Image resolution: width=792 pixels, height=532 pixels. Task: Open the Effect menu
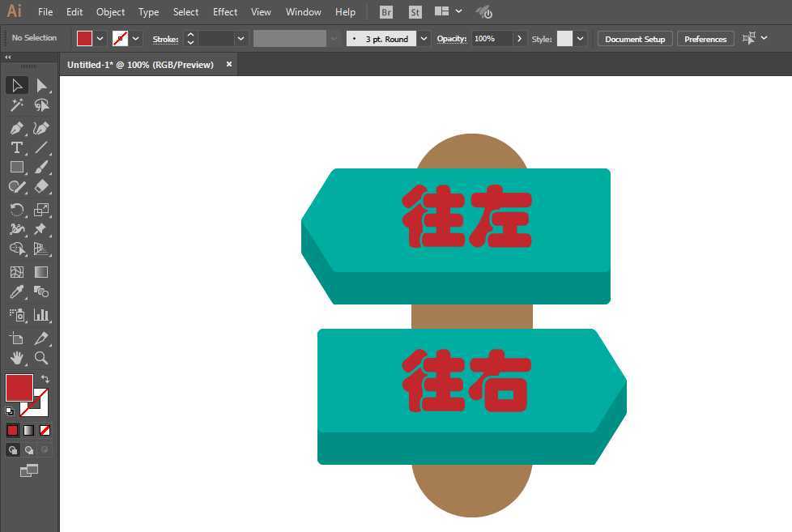tap(224, 11)
